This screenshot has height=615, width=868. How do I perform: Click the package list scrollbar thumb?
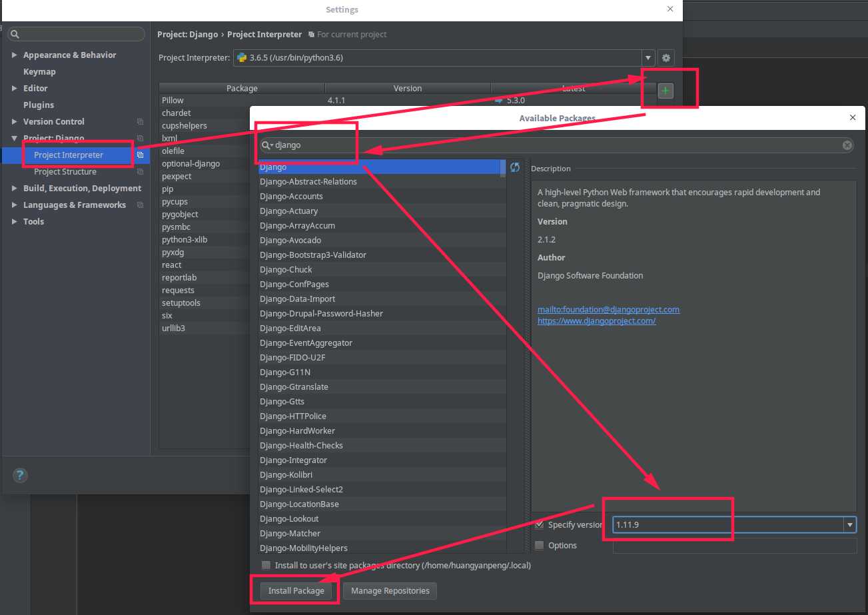pyautogui.click(x=503, y=168)
